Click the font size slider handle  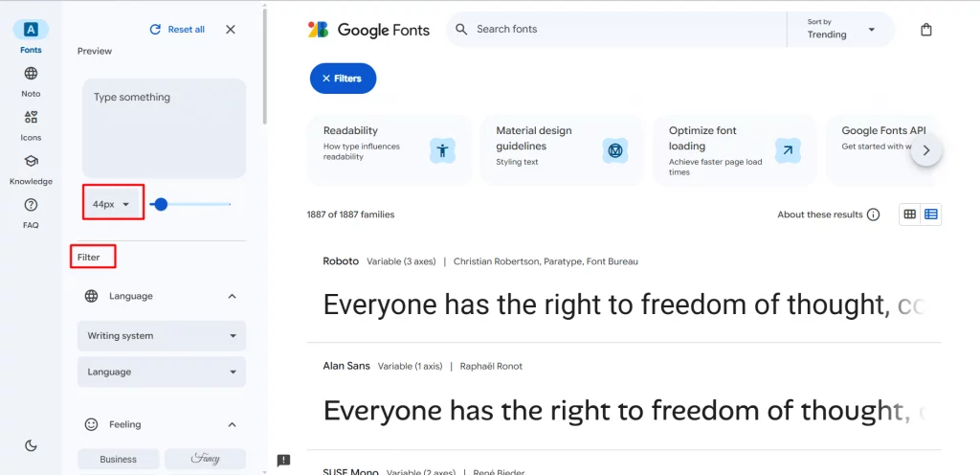tap(161, 204)
